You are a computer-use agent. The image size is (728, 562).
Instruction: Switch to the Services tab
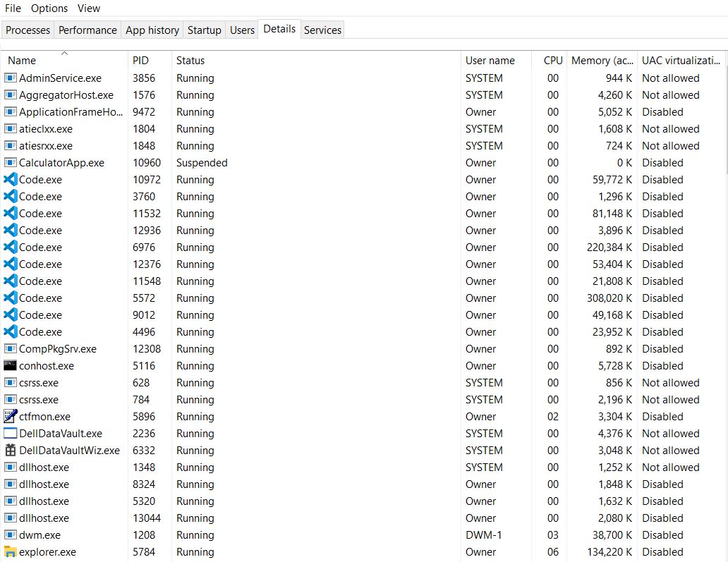(322, 30)
